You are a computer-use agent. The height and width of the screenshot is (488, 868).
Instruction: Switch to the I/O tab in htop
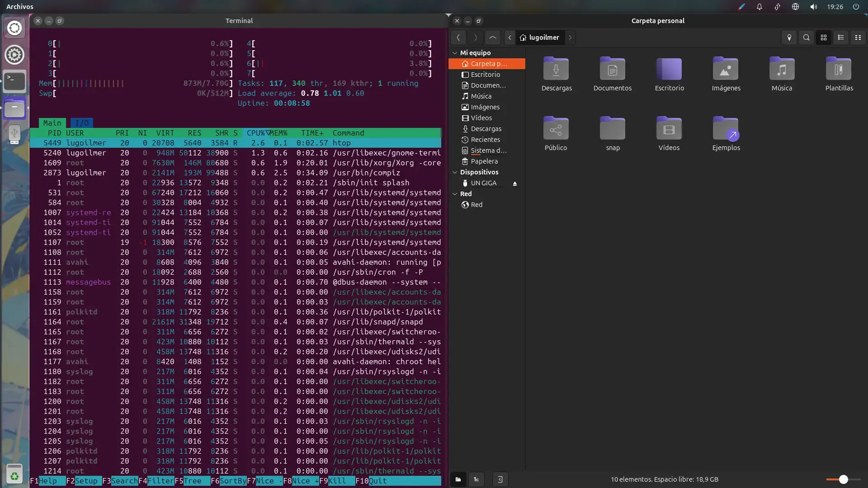click(81, 122)
